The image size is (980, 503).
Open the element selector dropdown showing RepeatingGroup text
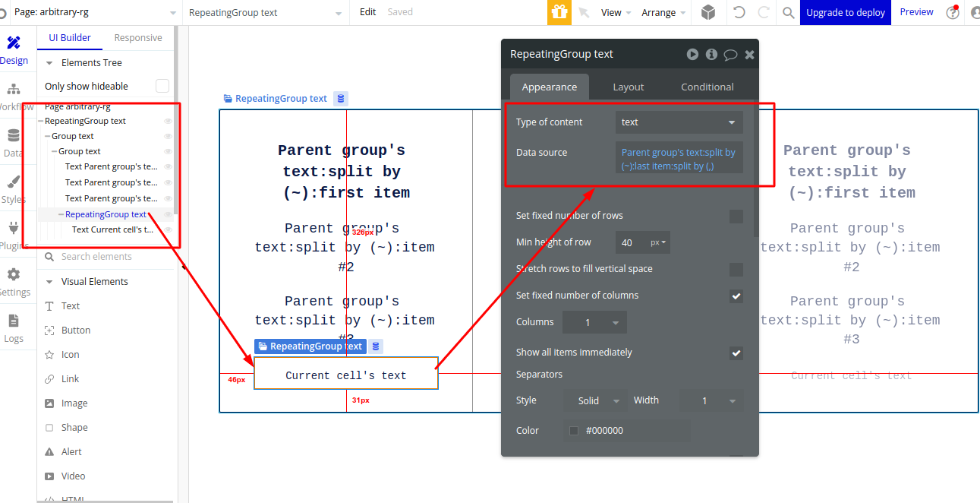pos(266,12)
